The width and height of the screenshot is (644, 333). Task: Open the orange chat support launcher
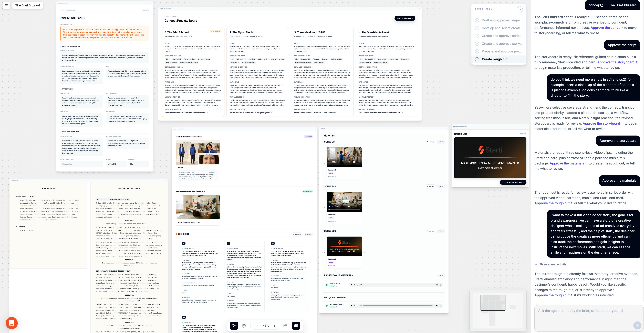pos(12,323)
